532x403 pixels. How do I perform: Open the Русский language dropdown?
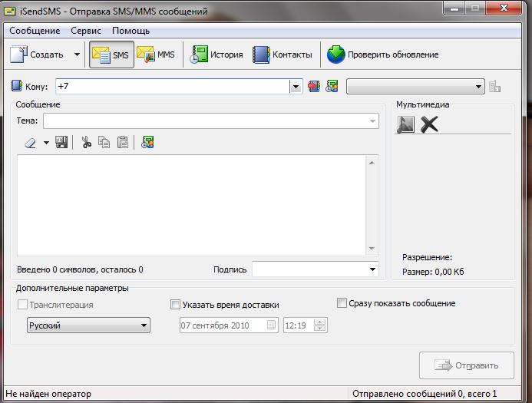pos(88,325)
